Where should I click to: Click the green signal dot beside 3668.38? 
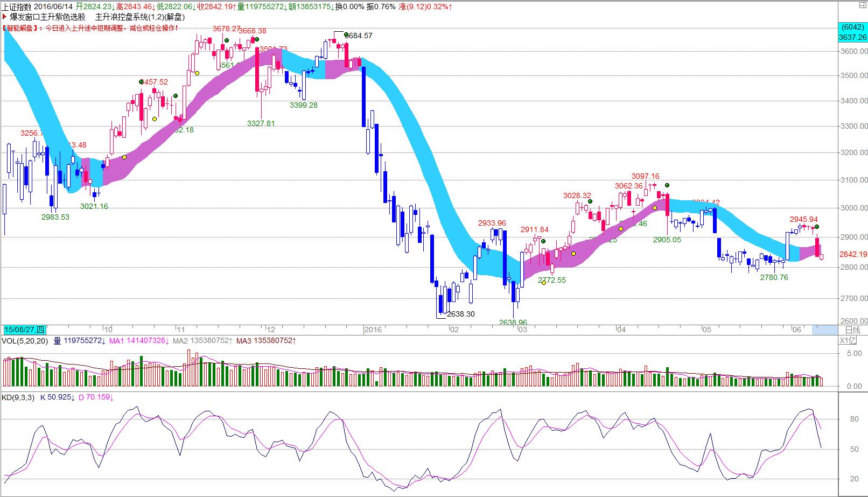point(257,39)
